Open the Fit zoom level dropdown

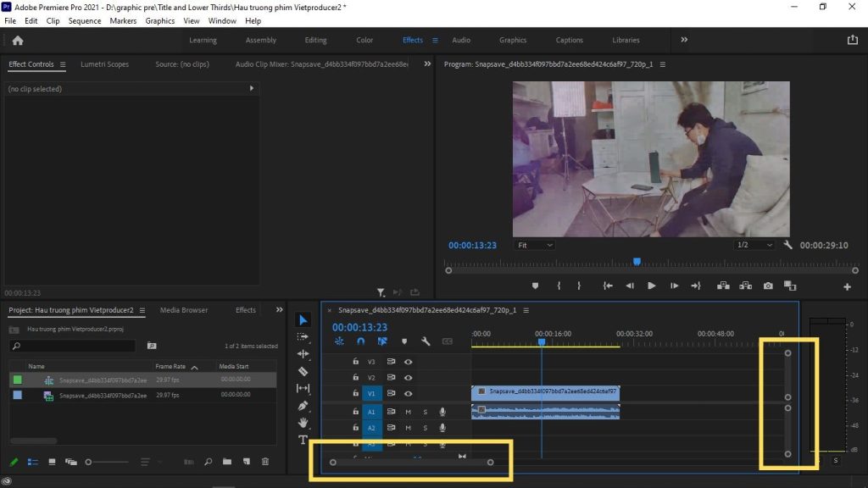tap(535, 245)
